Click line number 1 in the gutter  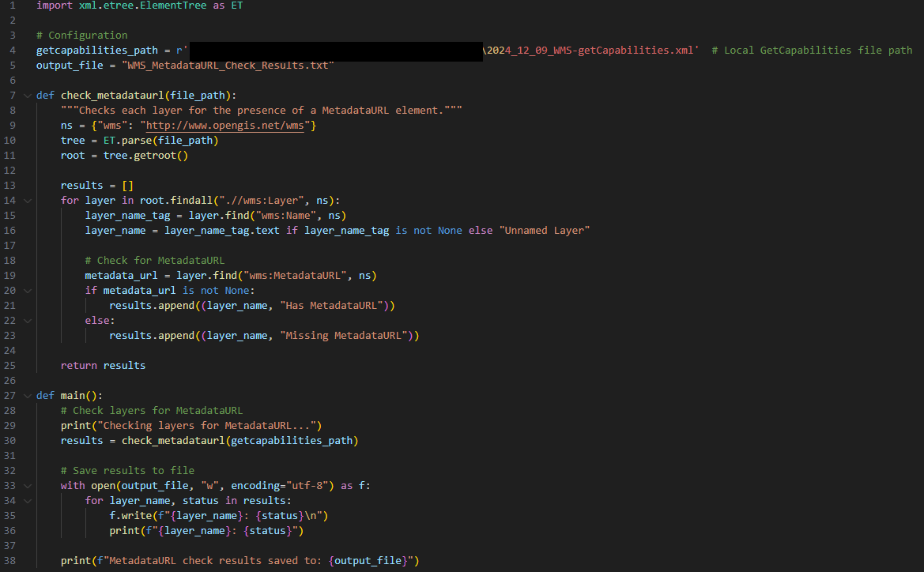pyautogui.click(x=12, y=6)
